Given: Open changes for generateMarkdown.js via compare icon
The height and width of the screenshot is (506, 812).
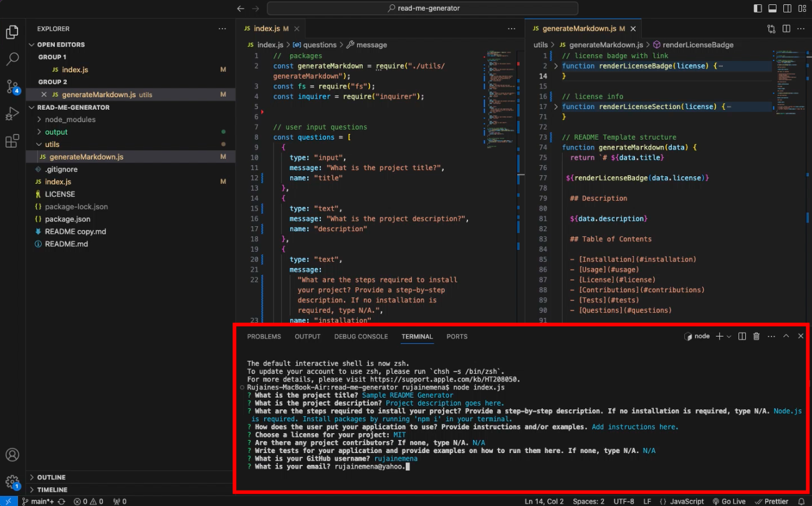Looking at the screenshot, I should pos(771,29).
